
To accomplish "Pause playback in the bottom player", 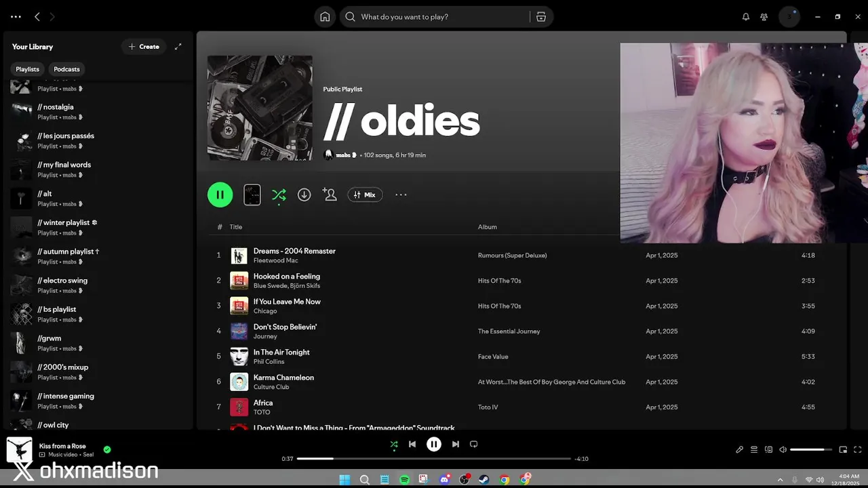I will (x=434, y=444).
